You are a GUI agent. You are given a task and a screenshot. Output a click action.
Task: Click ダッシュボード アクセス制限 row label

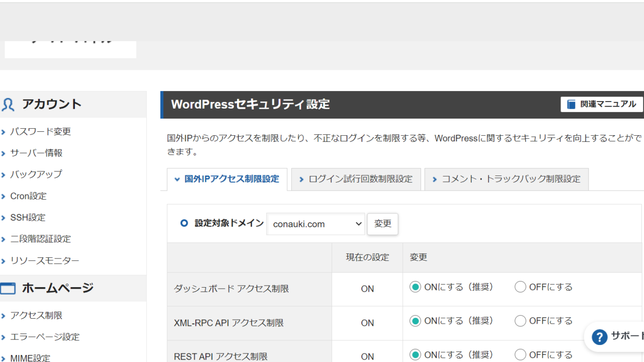click(x=231, y=289)
